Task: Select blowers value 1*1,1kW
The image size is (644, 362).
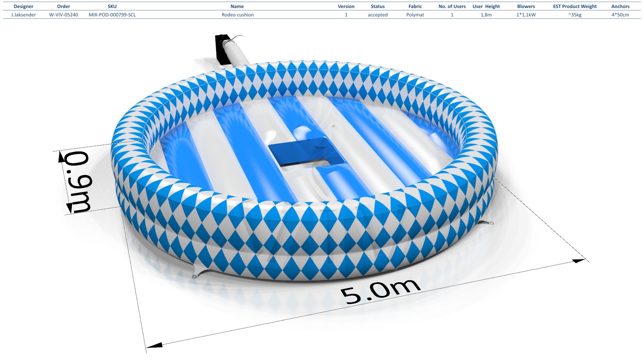Action: coord(526,15)
